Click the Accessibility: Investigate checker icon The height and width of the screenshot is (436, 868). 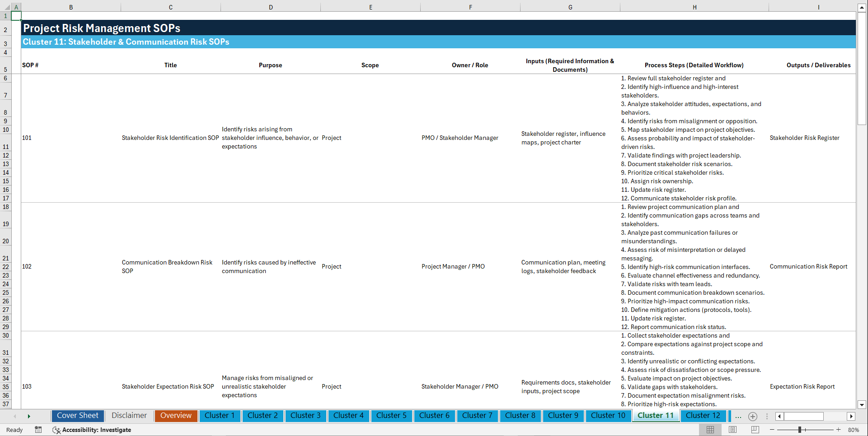pyautogui.click(x=56, y=430)
